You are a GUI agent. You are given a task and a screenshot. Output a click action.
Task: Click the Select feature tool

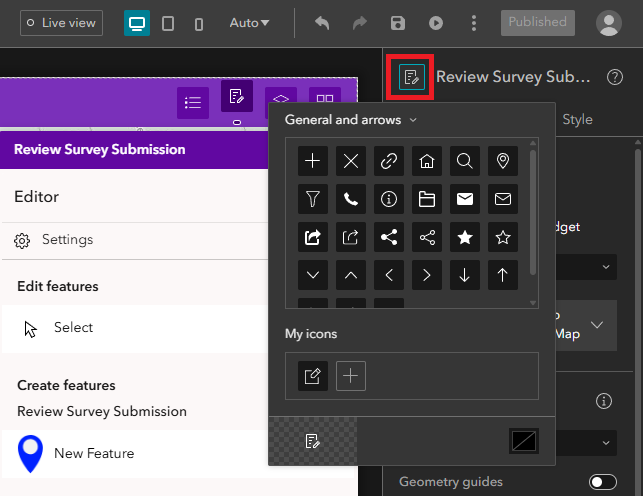135,328
